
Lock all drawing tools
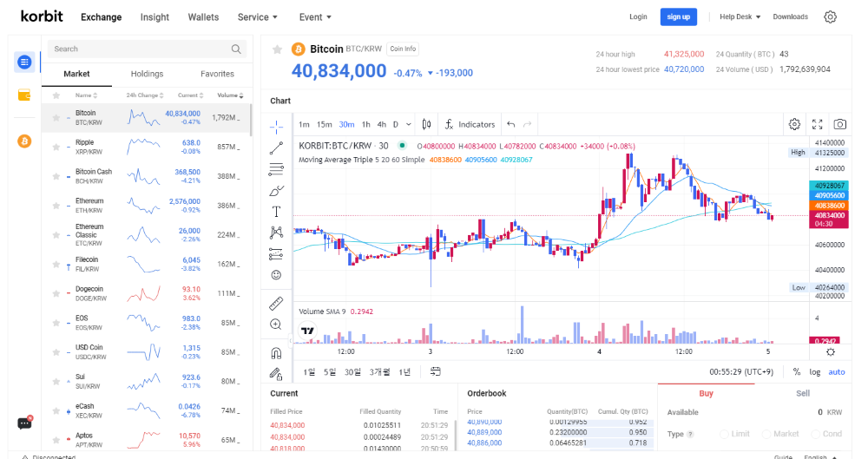276,374
